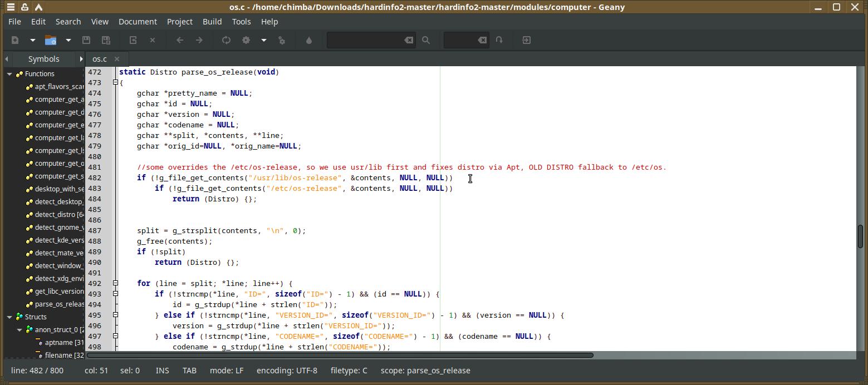868x385 pixels.
Task: Click the New file toolbar icon
Action: pos(15,40)
